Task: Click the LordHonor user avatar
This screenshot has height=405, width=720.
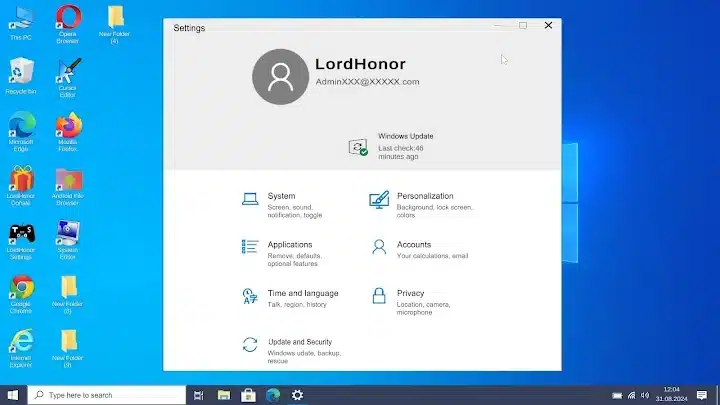Action: tap(280, 77)
